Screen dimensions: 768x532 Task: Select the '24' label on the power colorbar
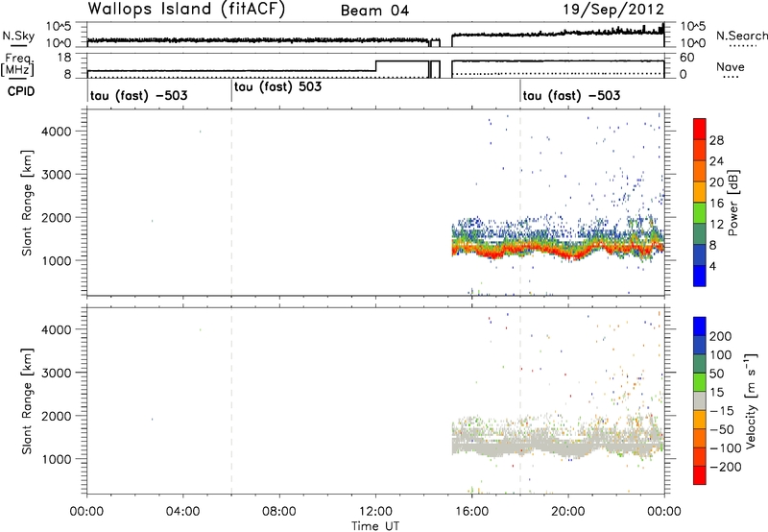coord(716,161)
